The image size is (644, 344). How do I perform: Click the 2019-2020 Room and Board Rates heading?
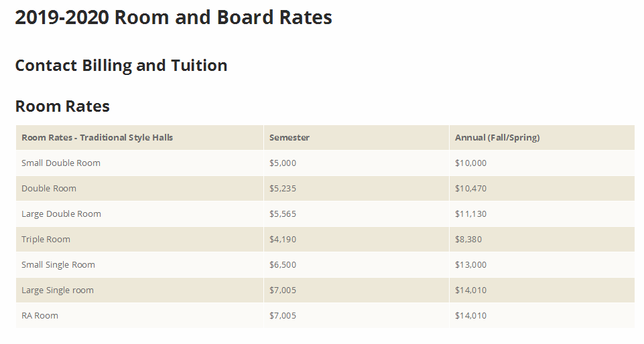point(174,17)
